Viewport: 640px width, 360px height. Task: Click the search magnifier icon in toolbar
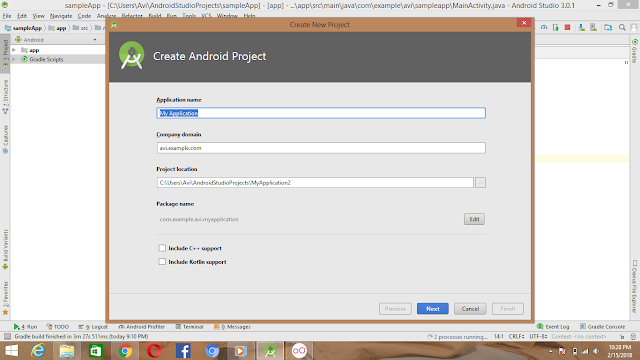pyautogui.click(x=622, y=27)
